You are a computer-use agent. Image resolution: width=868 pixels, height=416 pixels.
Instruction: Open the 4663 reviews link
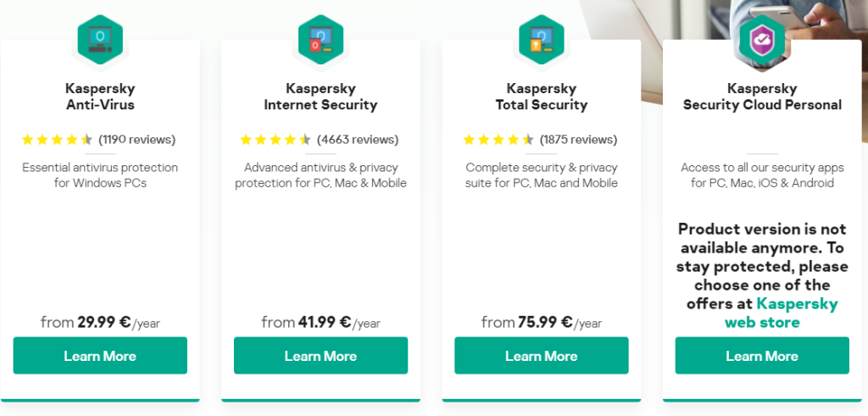[x=358, y=140]
